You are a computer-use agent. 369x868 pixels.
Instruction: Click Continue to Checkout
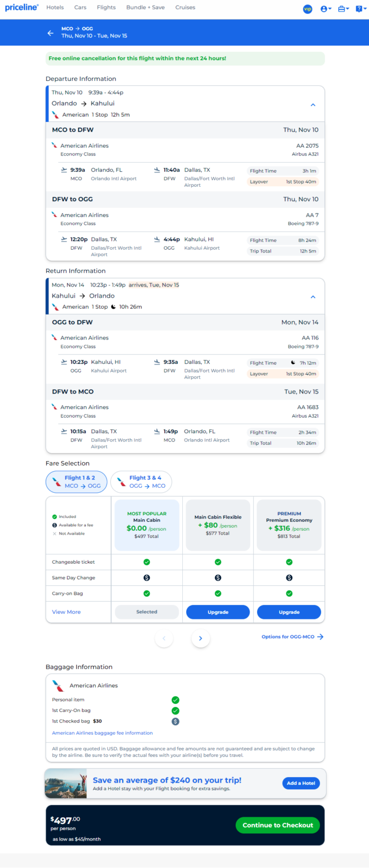tap(278, 825)
